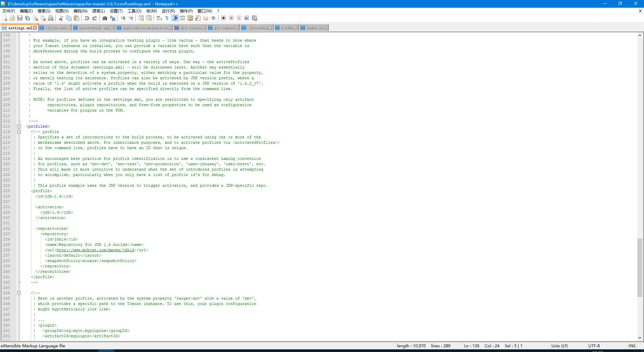
Task: Open the 宏(M) menu
Action: coord(151,11)
